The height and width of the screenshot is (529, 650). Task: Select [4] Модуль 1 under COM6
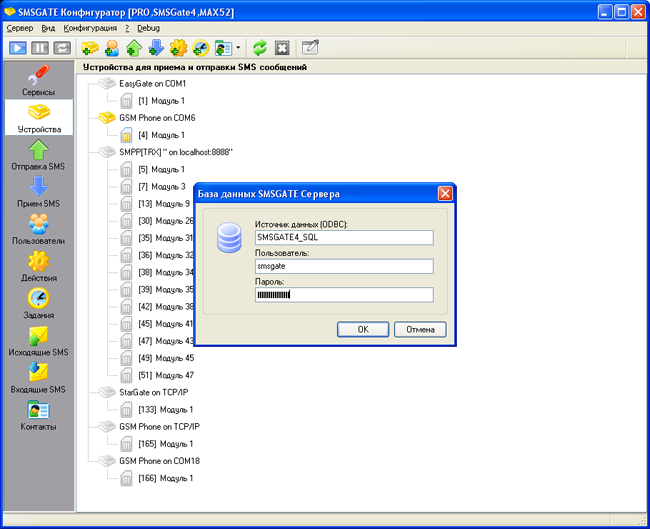click(x=161, y=136)
